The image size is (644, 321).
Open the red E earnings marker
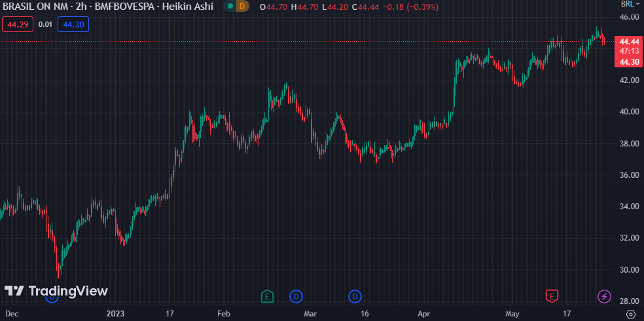tap(552, 297)
